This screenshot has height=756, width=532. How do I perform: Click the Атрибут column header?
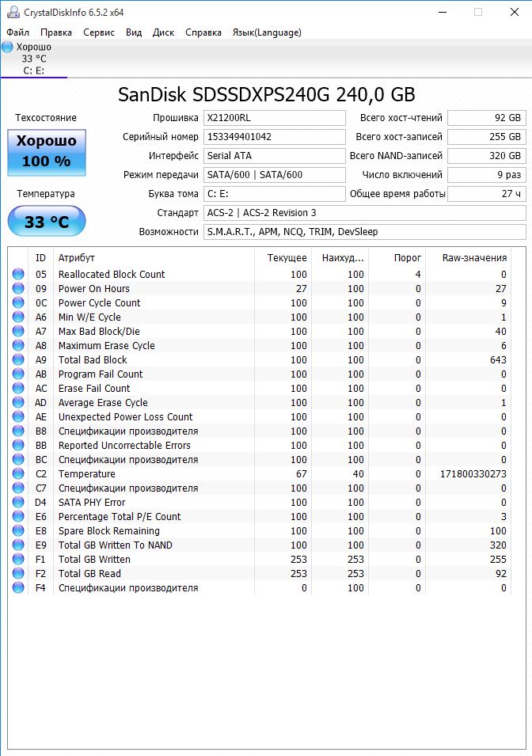coord(154,258)
